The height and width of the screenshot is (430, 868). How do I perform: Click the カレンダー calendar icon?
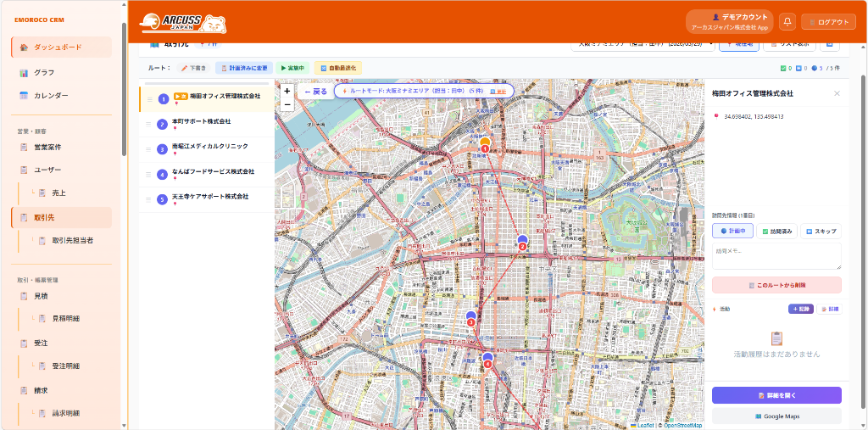tap(24, 95)
